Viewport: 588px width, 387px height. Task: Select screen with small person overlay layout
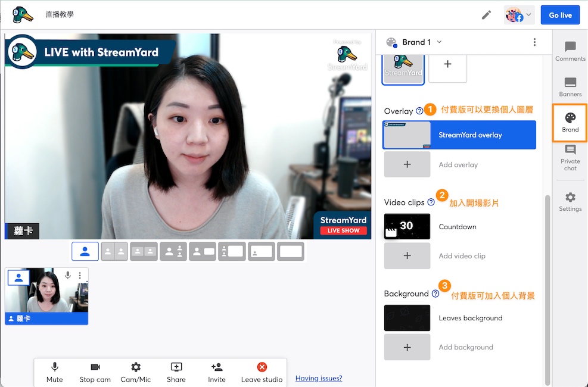[x=262, y=251]
